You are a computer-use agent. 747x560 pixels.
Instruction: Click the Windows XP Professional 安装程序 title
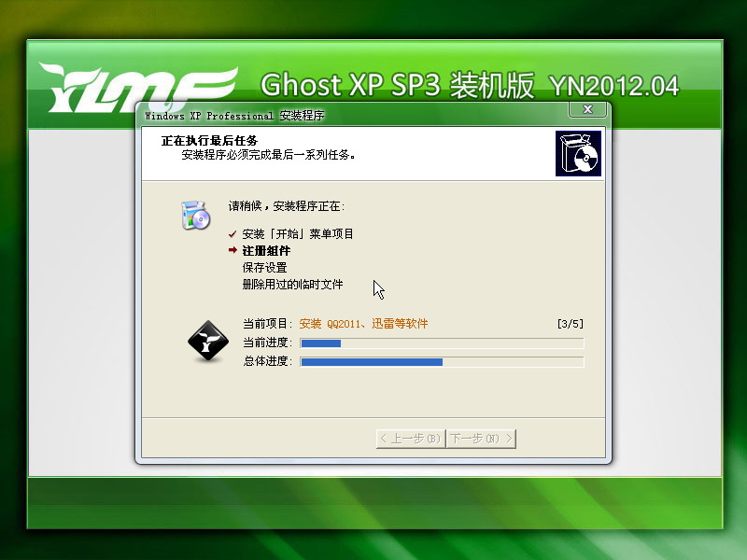(234, 116)
